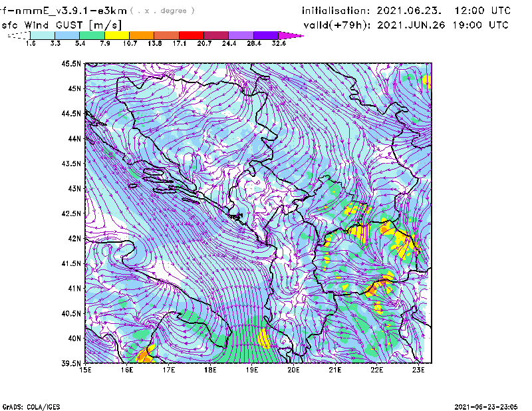Click the '23E' longitude label
This screenshot has width=532, height=411.
click(418, 370)
